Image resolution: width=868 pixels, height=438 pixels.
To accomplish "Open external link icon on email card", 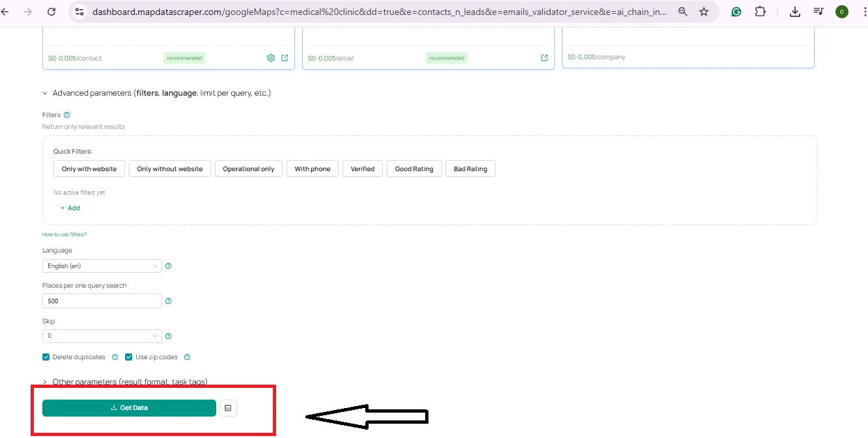I will click(x=544, y=58).
